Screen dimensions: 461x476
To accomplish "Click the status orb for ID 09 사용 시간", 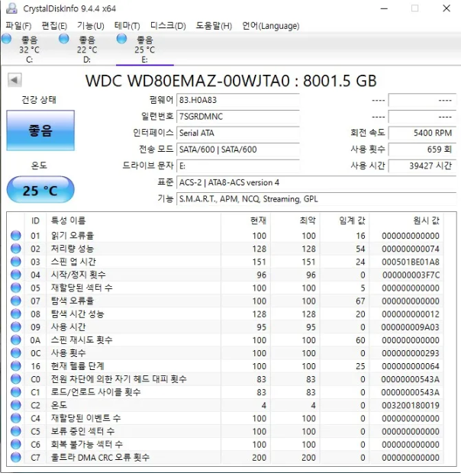I will tap(16, 326).
